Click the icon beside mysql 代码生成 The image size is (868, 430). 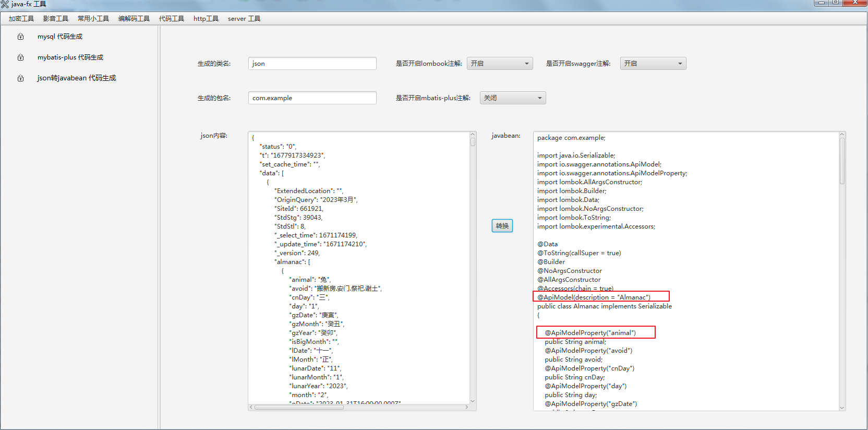[21, 37]
